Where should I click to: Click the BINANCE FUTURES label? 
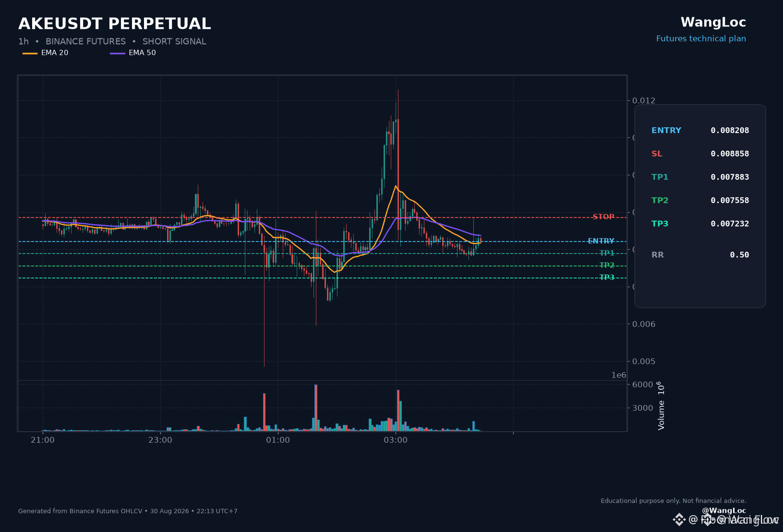click(85, 42)
